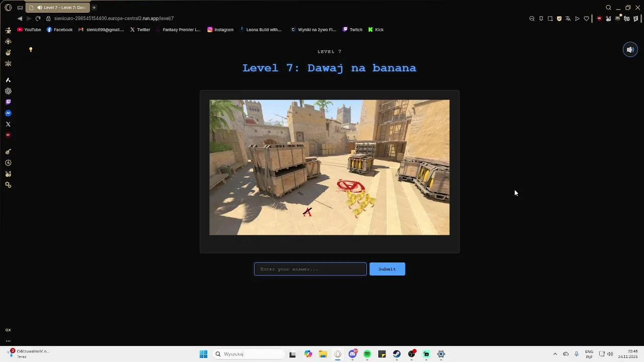644x362 pixels.
Task: Open the Twitch sidebar panel
Action: pos(8,102)
